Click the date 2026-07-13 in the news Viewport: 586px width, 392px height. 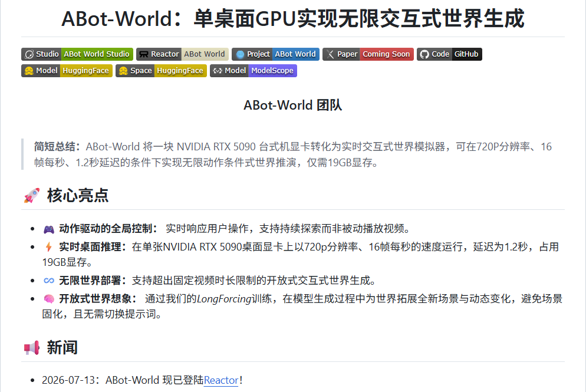click(x=68, y=380)
